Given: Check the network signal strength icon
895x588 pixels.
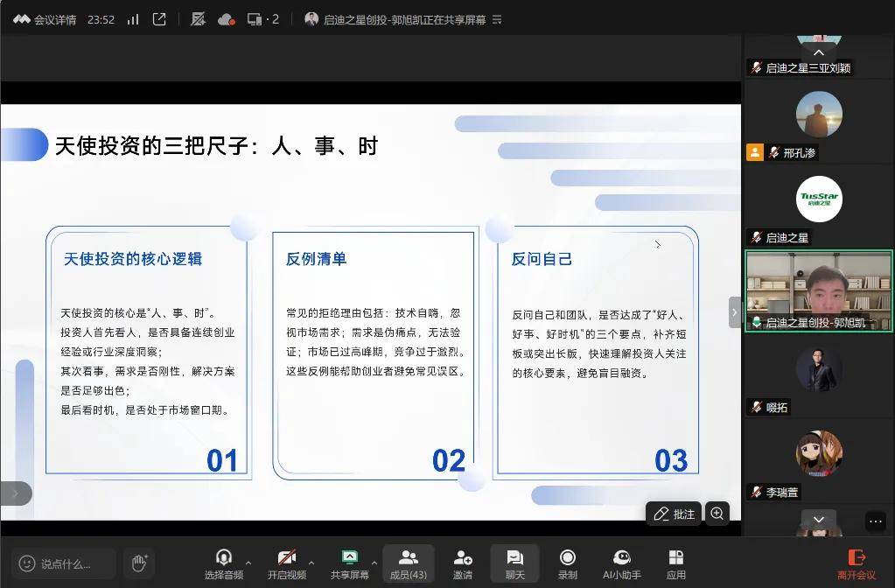Looking at the screenshot, I should 133,19.
